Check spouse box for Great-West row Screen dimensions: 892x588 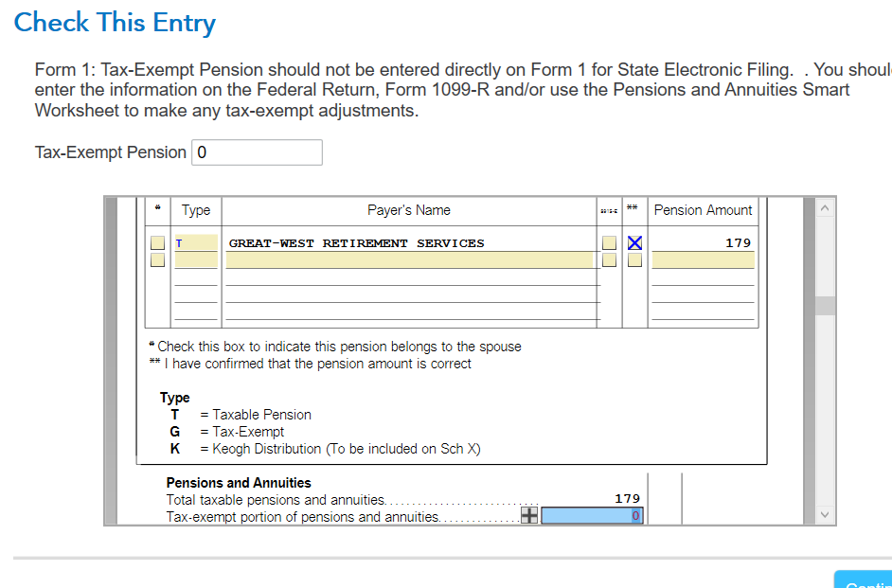pos(157,243)
